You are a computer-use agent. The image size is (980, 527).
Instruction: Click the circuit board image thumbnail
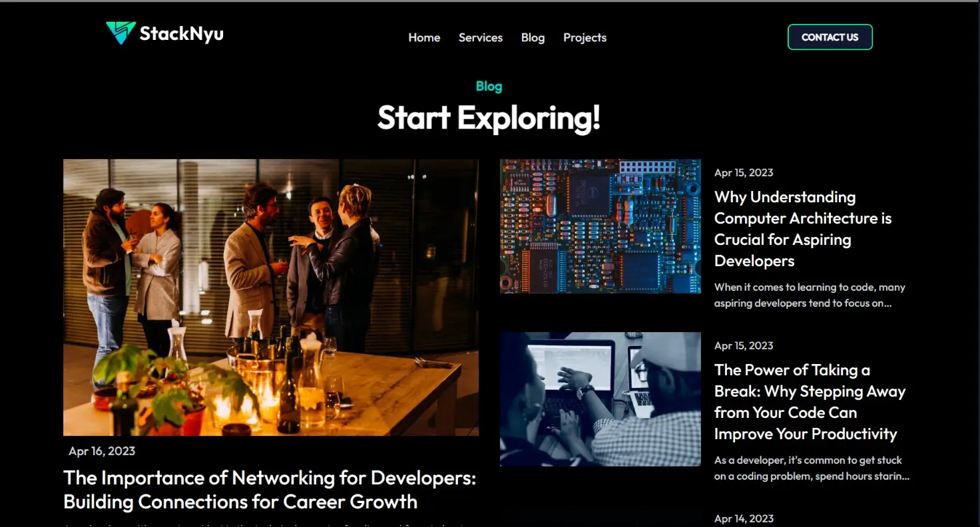pos(600,226)
